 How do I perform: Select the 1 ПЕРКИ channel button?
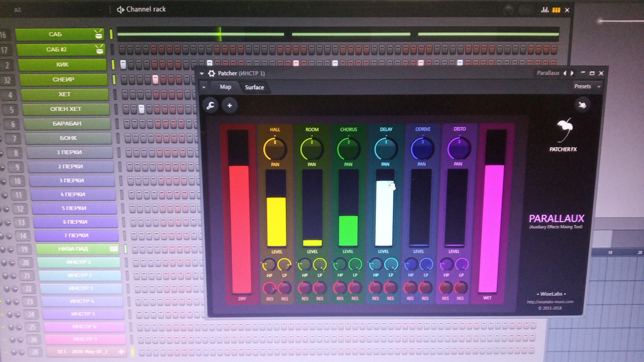point(69,152)
